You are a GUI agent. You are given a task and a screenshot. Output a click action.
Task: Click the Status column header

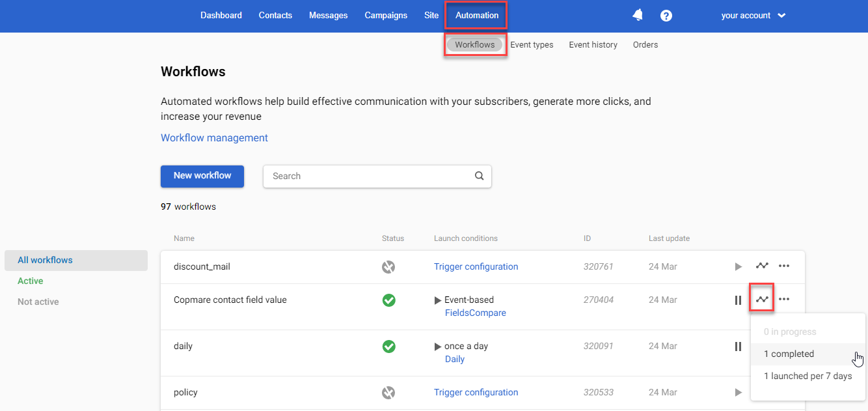pos(393,238)
